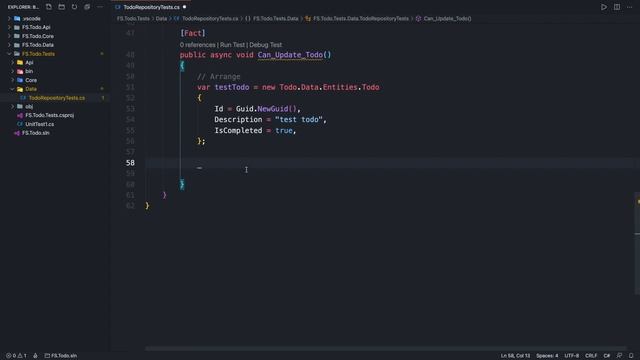The image size is (640, 360).
Task: Click the editor minimap scroll slider
Action: (637, 243)
